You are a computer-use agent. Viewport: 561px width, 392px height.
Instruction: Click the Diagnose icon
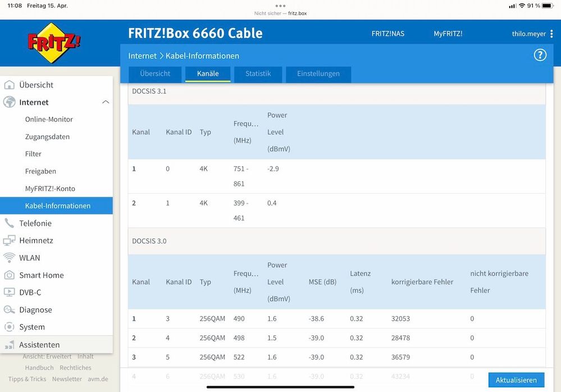coord(10,310)
